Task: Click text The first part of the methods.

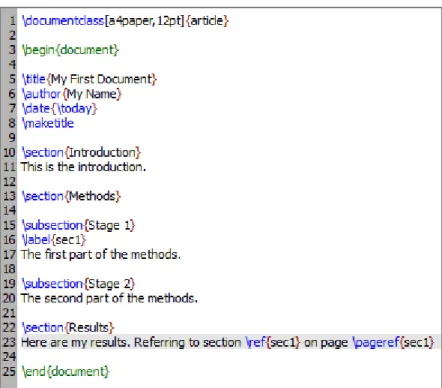Action: click(101, 255)
